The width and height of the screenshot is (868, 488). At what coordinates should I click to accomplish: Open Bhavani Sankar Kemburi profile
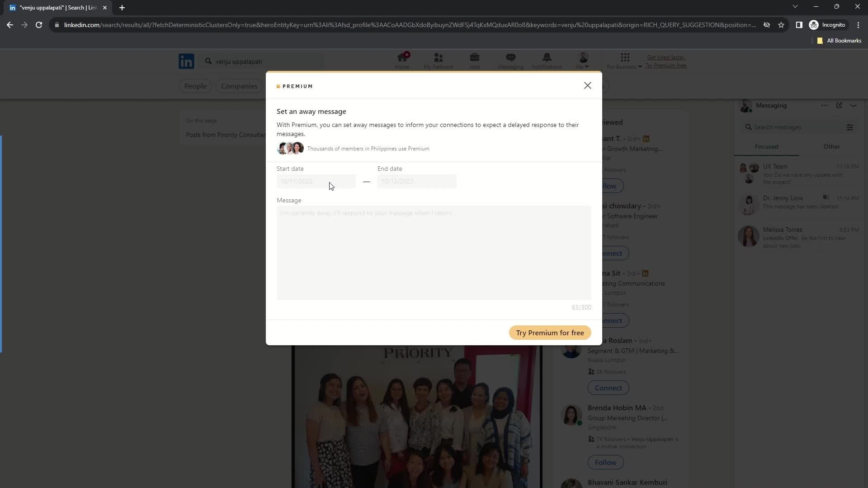tap(627, 482)
